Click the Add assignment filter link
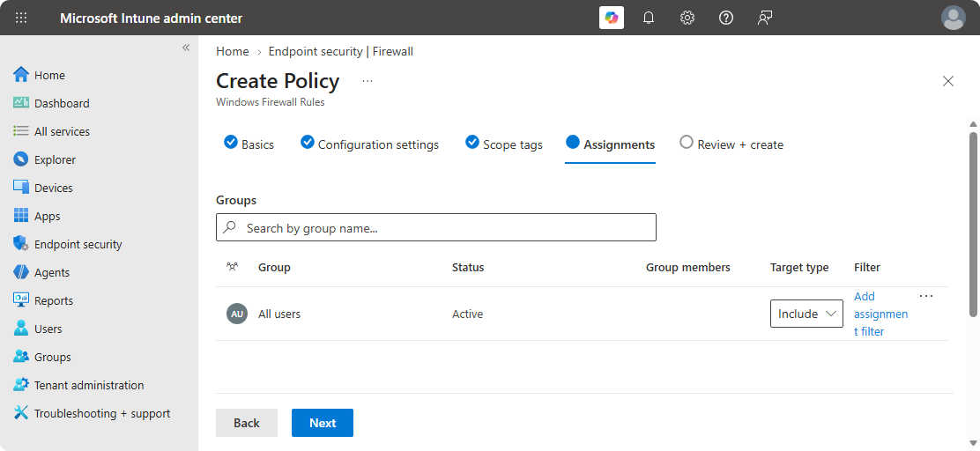Screen dimensions: 980x451 (880, 314)
